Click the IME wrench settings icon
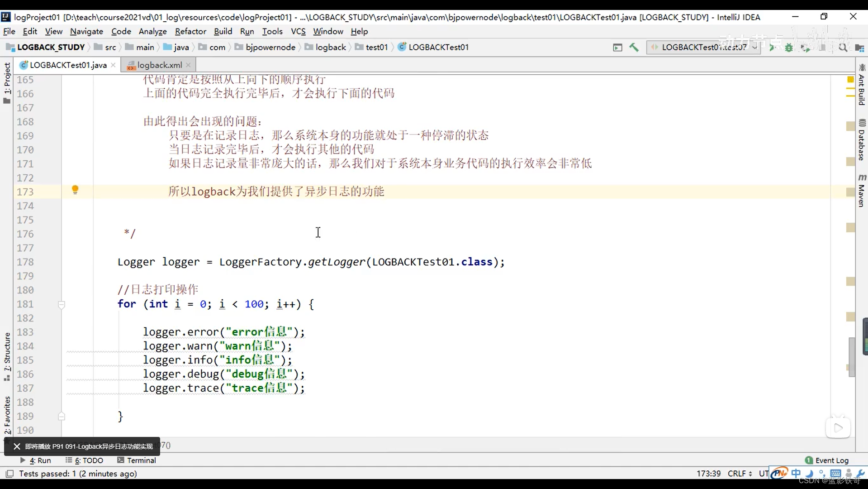Image resolution: width=868 pixels, height=489 pixels. point(861,473)
